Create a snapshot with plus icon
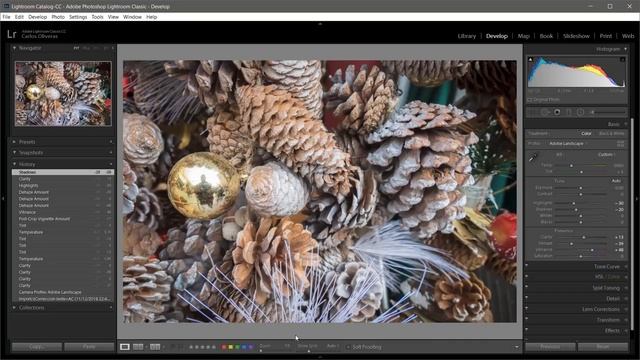The image size is (640, 360). tap(111, 153)
